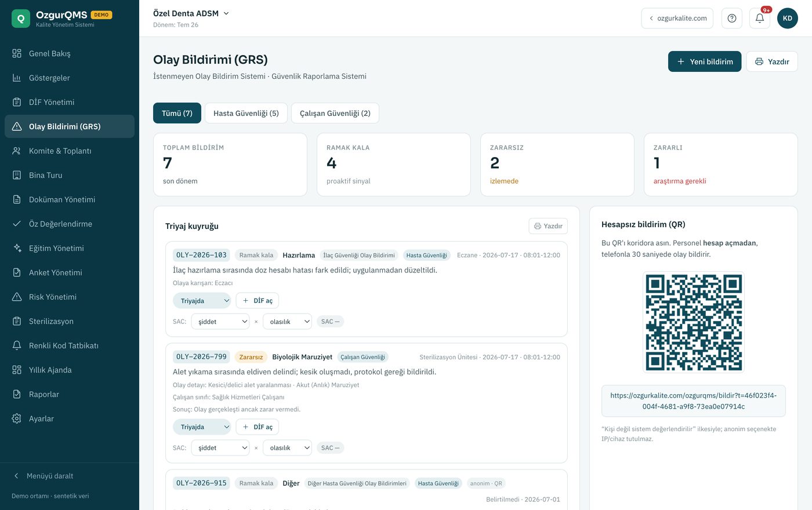Expand the Özel Denta ADSM organization selector
This screenshot has height=510, width=812.
191,13
